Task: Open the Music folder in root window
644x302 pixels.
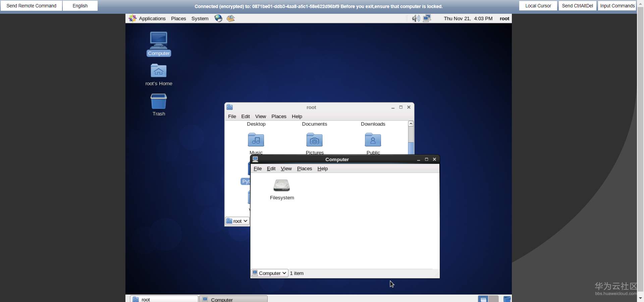Action: (256, 140)
